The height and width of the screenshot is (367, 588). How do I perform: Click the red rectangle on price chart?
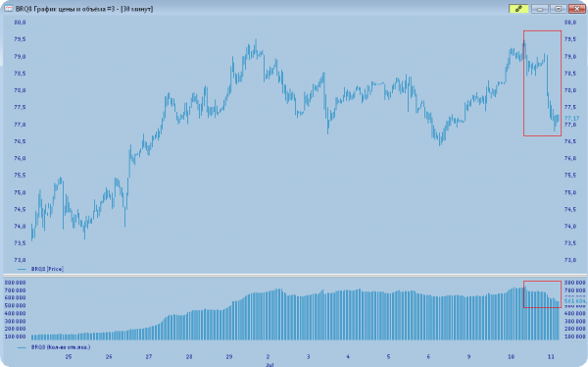(x=542, y=83)
